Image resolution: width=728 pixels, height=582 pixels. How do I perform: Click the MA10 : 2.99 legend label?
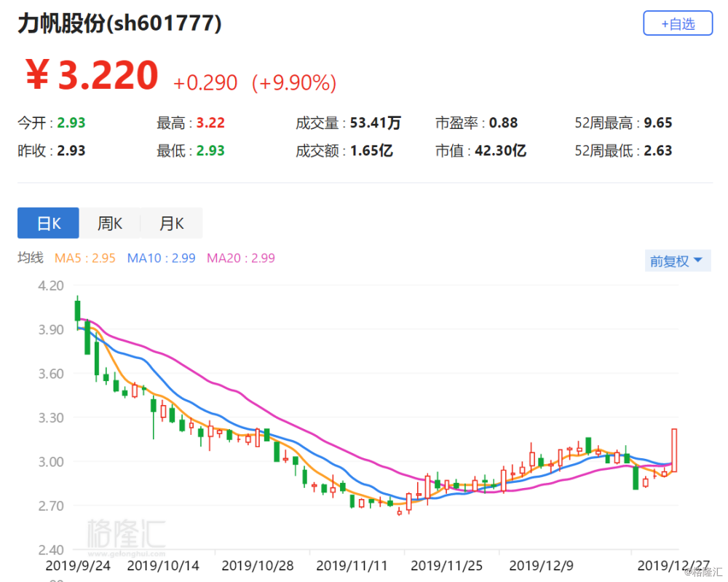pos(161,258)
